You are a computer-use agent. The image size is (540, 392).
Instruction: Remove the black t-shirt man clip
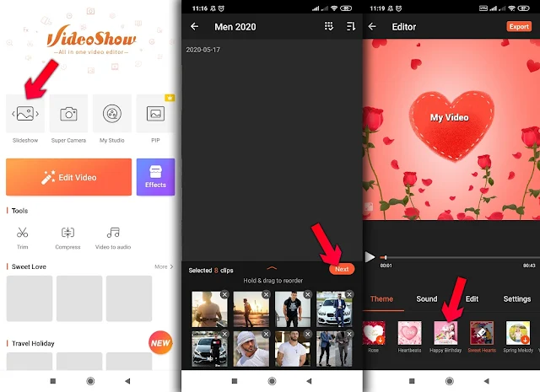tap(308, 294)
